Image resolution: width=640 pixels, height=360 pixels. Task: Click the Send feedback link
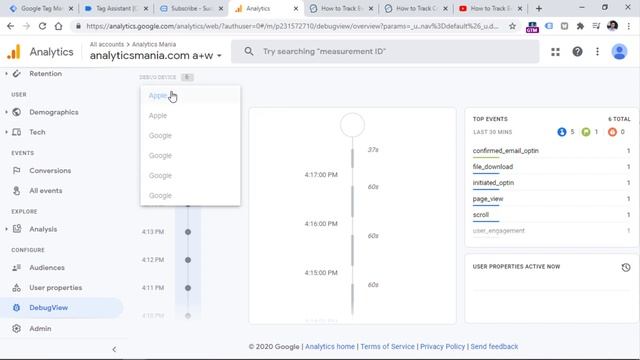[494, 347]
